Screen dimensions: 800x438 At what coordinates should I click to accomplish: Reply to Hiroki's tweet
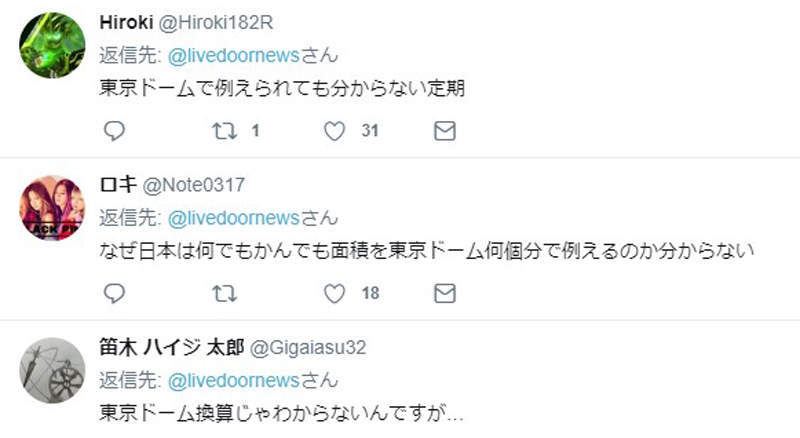pos(114,131)
